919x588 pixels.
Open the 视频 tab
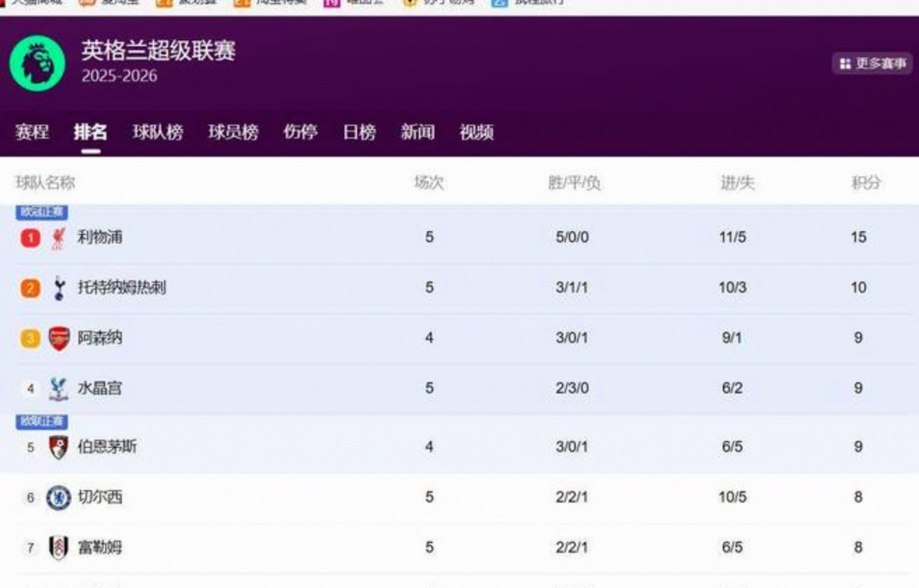[x=477, y=132]
